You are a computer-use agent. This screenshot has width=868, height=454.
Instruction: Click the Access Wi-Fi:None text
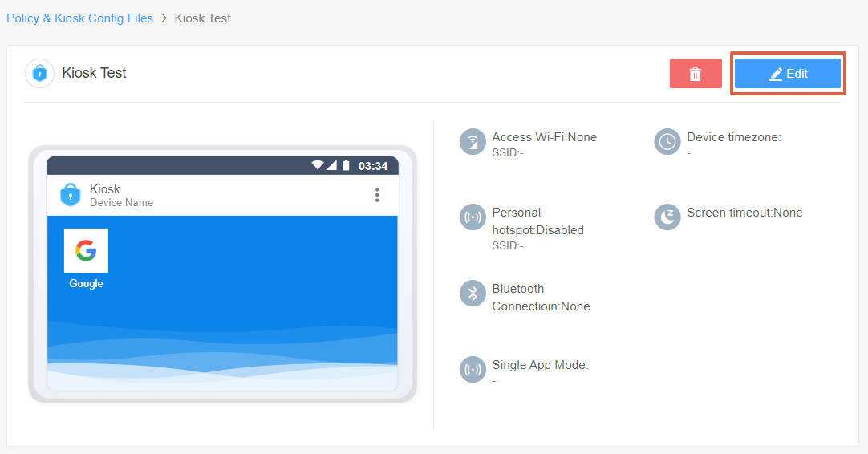[544, 137]
